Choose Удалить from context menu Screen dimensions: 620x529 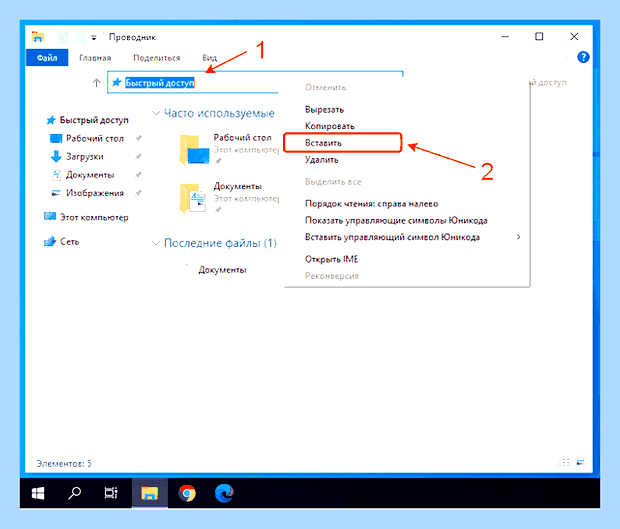coord(321,160)
